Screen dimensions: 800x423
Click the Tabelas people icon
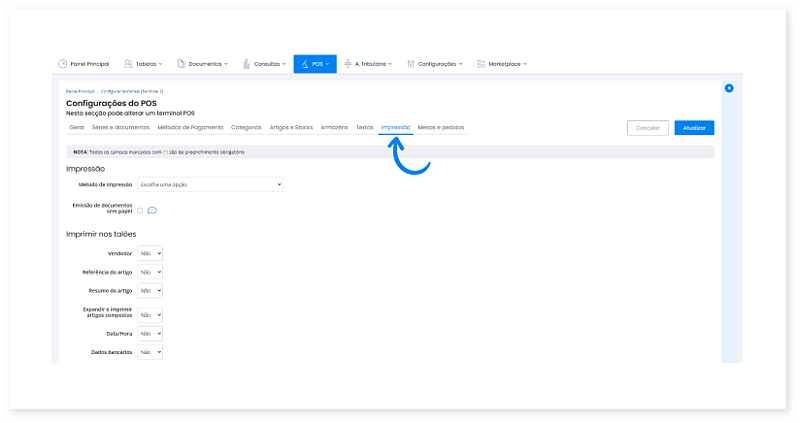(x=127, y=64)
